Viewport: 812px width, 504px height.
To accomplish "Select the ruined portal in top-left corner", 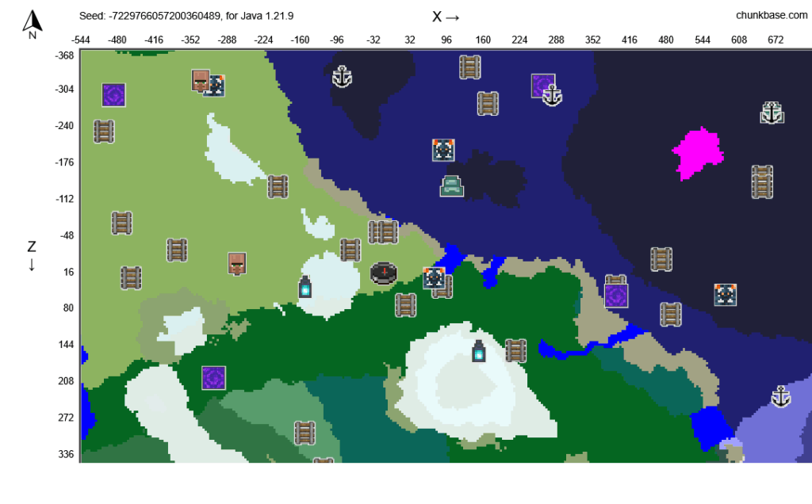I will (113, 95).
